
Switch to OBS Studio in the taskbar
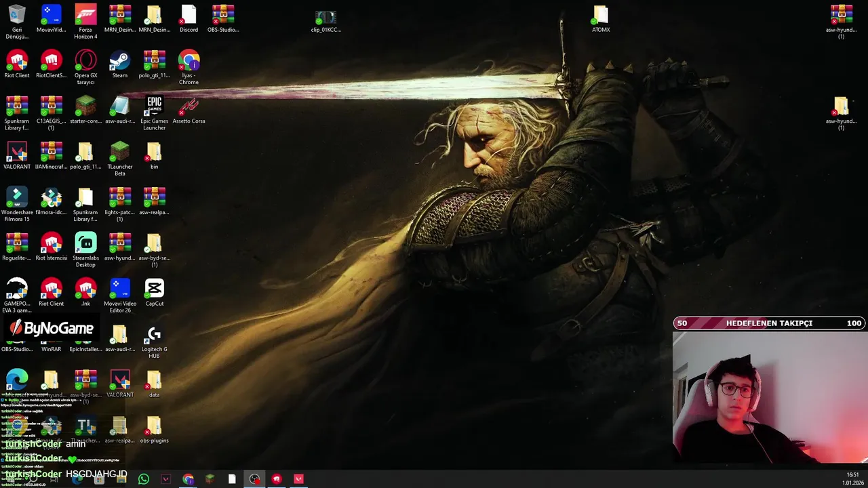coord(254,479)
